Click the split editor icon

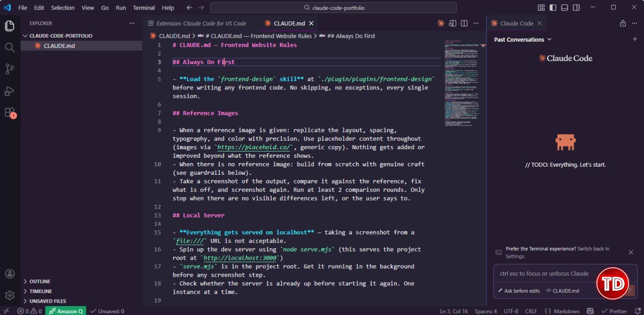click(464, 23)
